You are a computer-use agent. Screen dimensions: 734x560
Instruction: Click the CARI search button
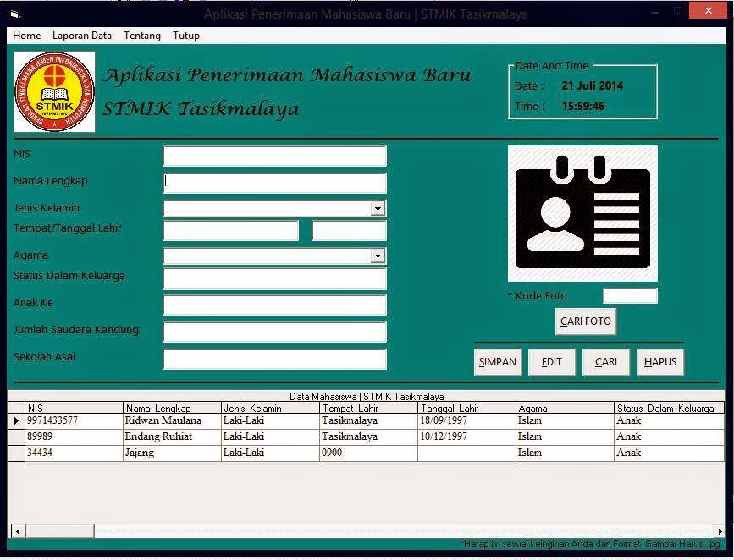tap(605, 362)
